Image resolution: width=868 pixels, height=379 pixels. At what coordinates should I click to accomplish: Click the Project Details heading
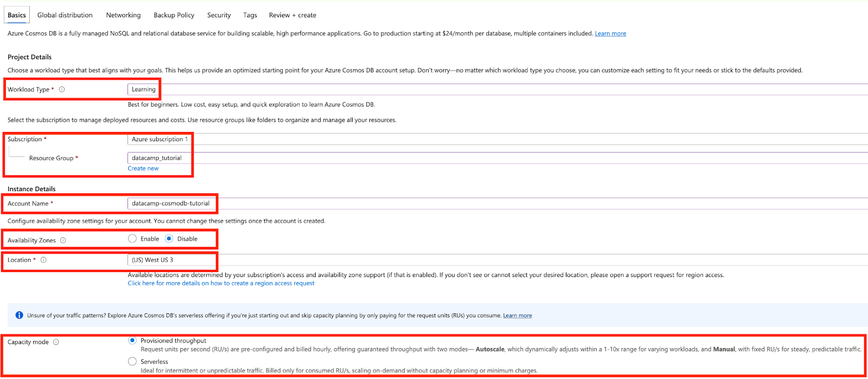coord(29,57)
